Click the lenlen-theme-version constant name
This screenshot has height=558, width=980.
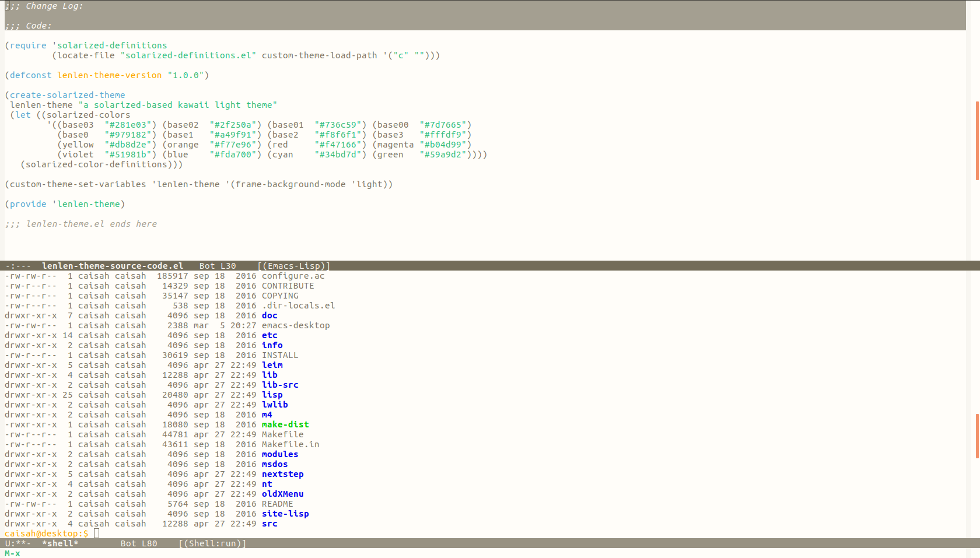point(109,75)
